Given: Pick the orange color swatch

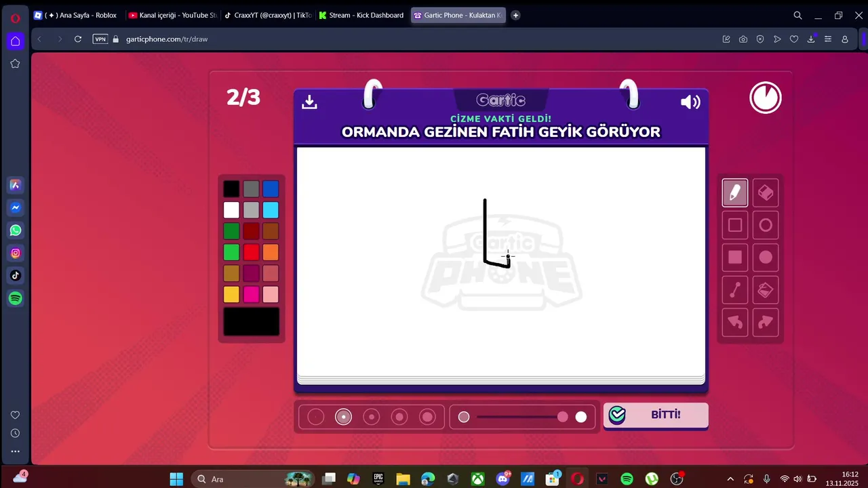Looking at the screenshot, I should [271, 252].
